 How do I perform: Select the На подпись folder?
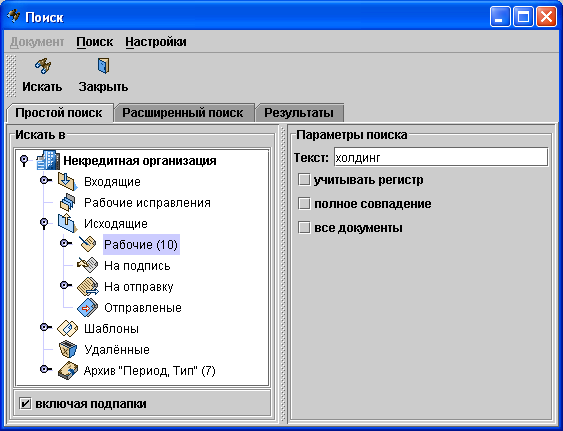pos(137,266)
